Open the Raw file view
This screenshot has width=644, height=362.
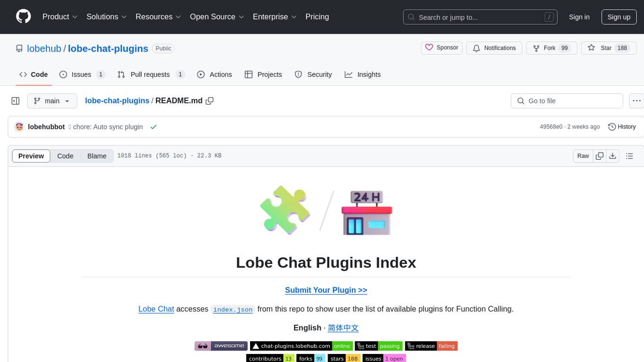pyautogui.click(x=583, y=156)
